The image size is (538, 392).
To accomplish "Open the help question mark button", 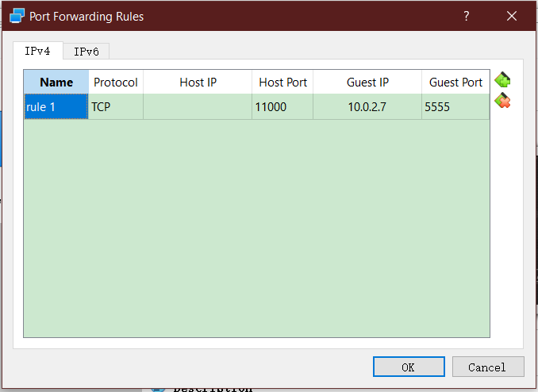I will [466, 16].
